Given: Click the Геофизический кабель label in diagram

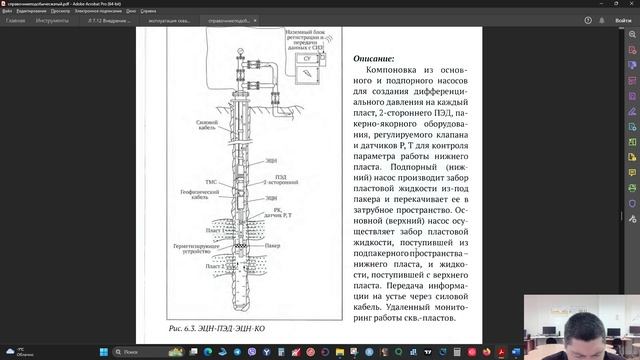Looking at the screenshot, I should point(200,194).
